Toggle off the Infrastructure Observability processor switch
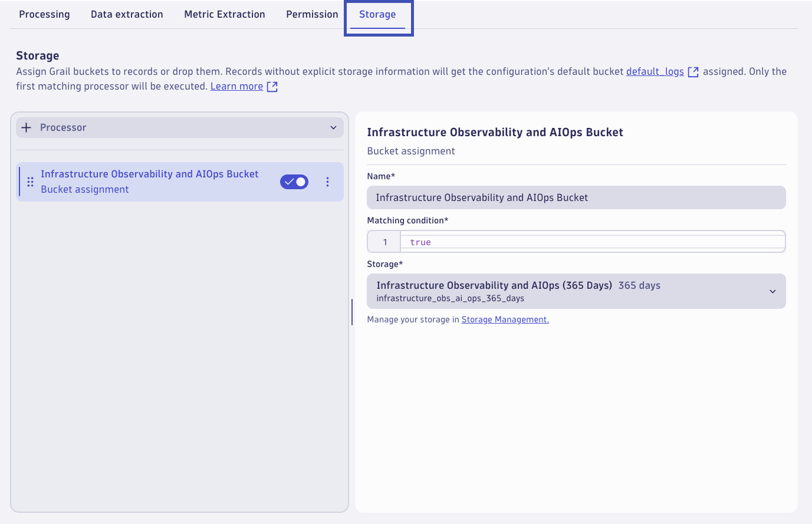This screenshot has height=524, width=812. (x=294, y=182)
